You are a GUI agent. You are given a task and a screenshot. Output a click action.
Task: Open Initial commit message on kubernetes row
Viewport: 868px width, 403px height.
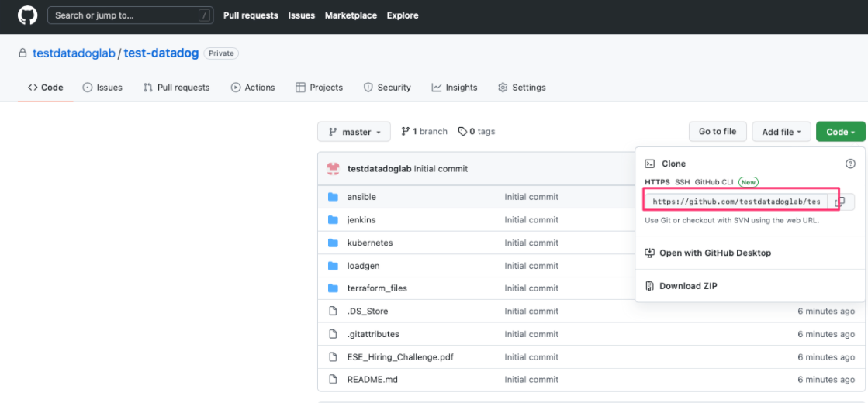pyautogui.click(x=531, y=243)
